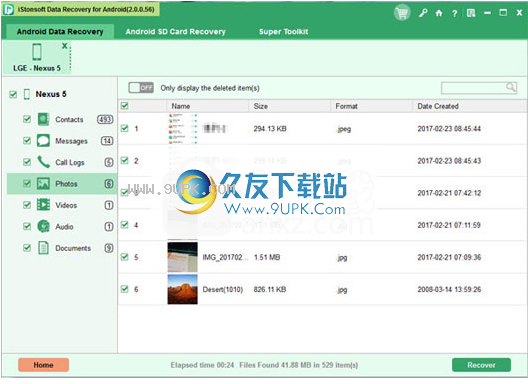Switch to Android SD Card Recovery tab
This screenshot has width=528, height=384.
[175, 32]
